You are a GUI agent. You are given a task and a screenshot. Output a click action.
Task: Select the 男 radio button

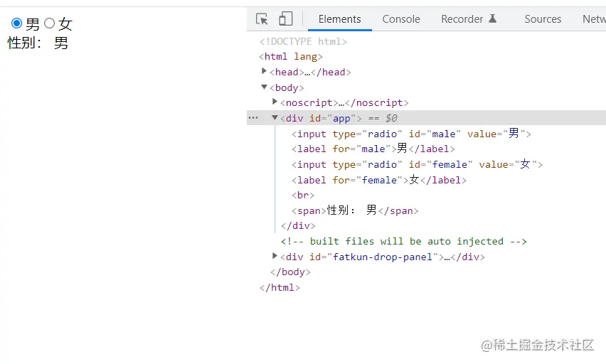pyautogui.click(x=17, y=23)
